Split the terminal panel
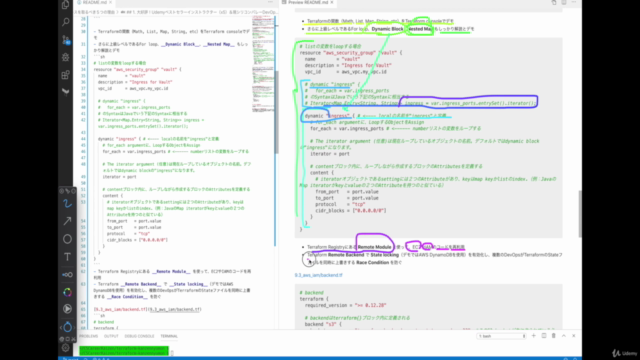640x360 pixels. point(544,336)
